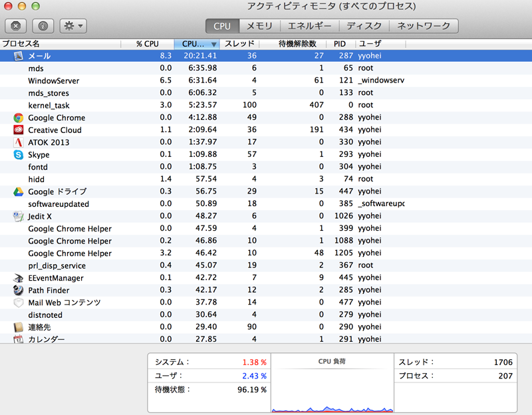This screenshot has width=532, height=415.
Task: Sort by % CPU column header
Action: click(147, 44)
